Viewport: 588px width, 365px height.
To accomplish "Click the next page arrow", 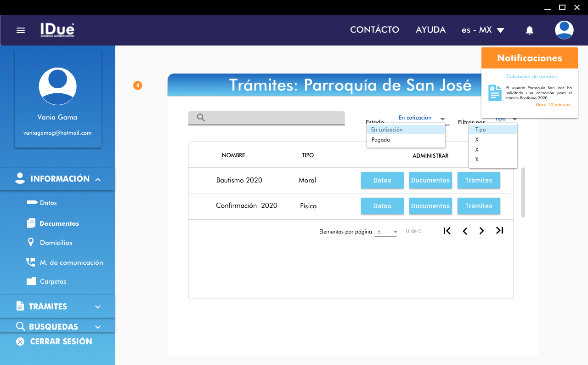I will pos(481,231).
